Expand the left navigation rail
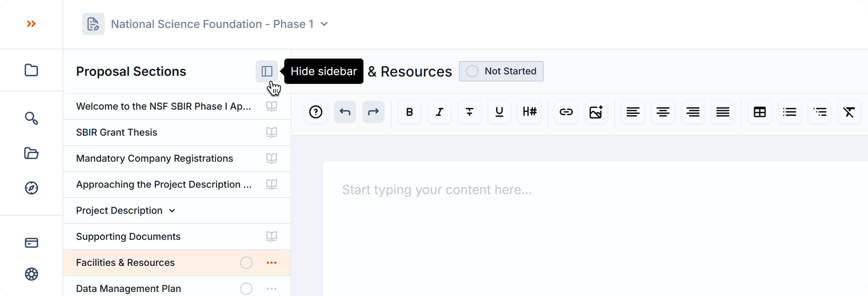 31,24
